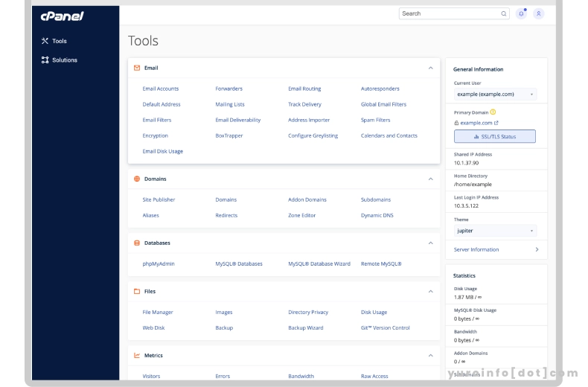Collapse the Domains section

pyautogui.click(x=430, y=179)
